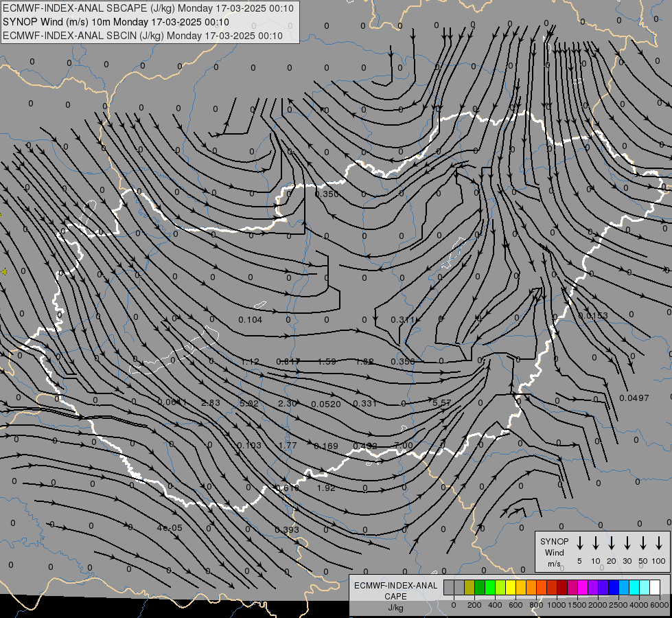The image size is (672, 618).
Task: Click the 2.83 value on the map
Action: click(x=211, y=402)
